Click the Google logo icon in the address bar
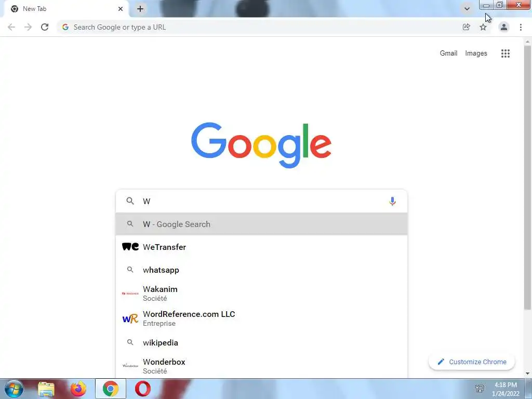This screenshot has width=532, height=399. point(65,27)
